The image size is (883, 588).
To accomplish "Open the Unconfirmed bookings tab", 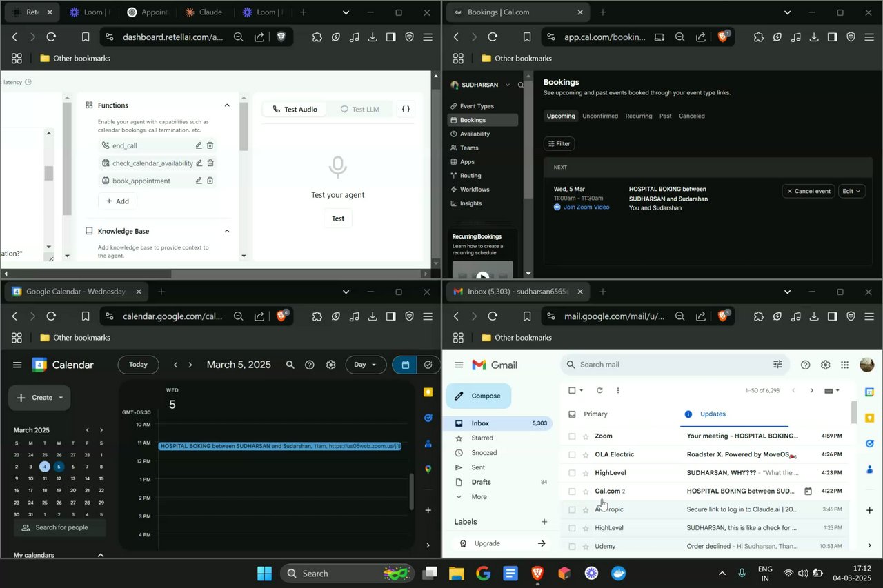I will [600, 116].
